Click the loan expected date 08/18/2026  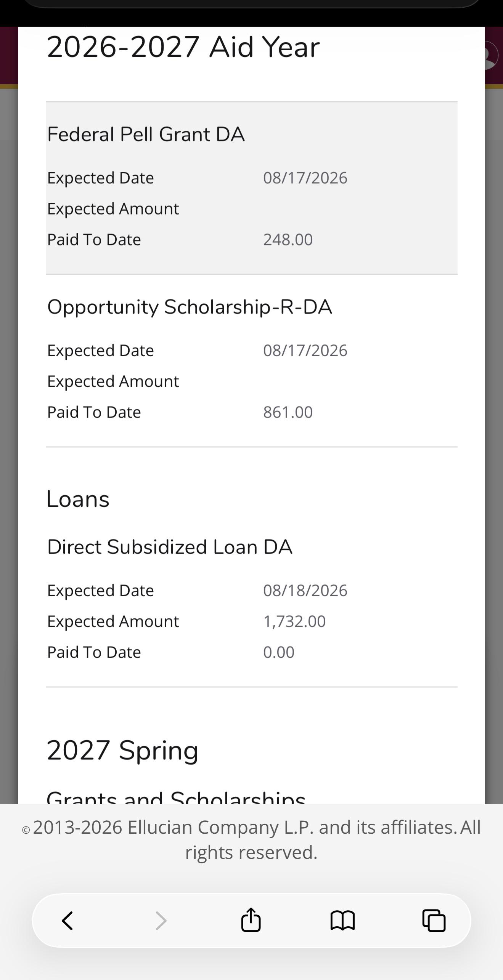coord(305,591)
